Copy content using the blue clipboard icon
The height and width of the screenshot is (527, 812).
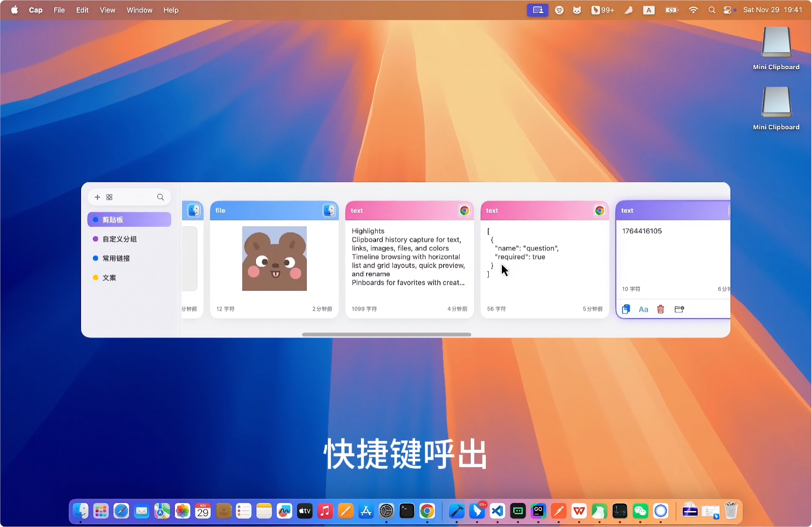626,309
